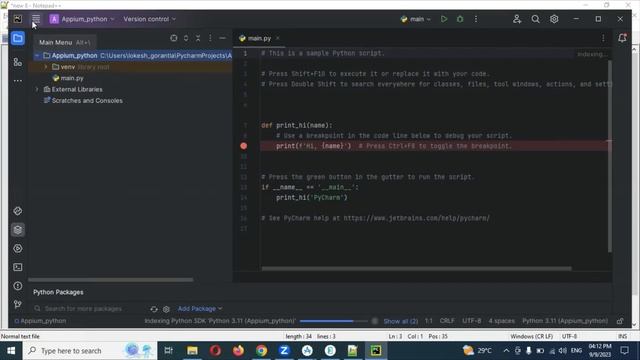Click the jetbrains.com help URL in code

(416, 218)
